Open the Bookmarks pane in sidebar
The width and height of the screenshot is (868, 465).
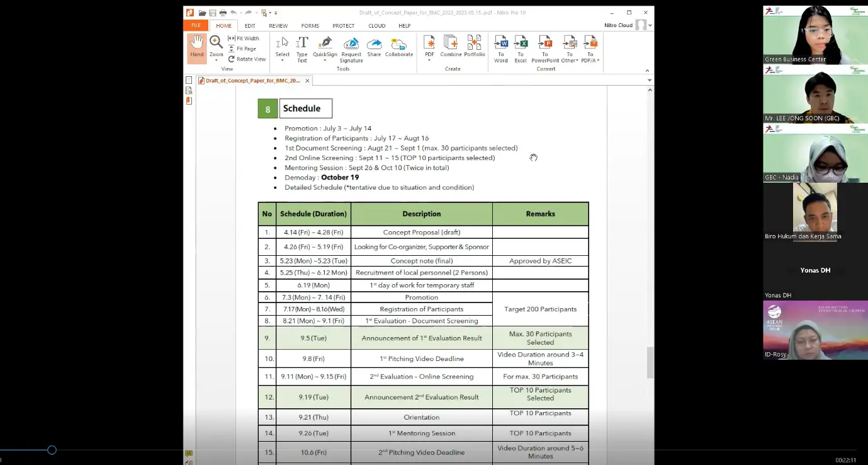[x=189, y=101]
